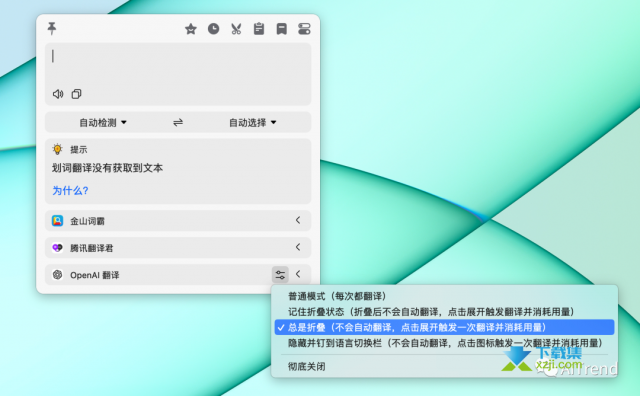Play pronunciation with the speaker icon
Viewport: 640px width, 396px height.
coord(58,94)
